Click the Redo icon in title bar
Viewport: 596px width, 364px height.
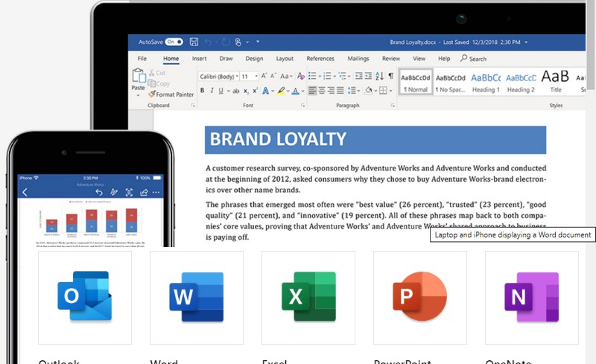tap(226, 42)
